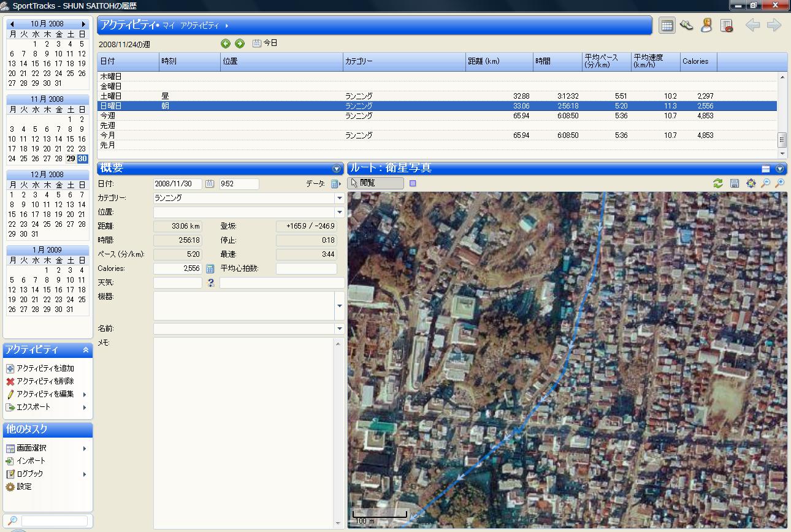
Task: Collapse the アクティビティ sidebar panel
Action: pyautogui.click(x=86, y=350)
